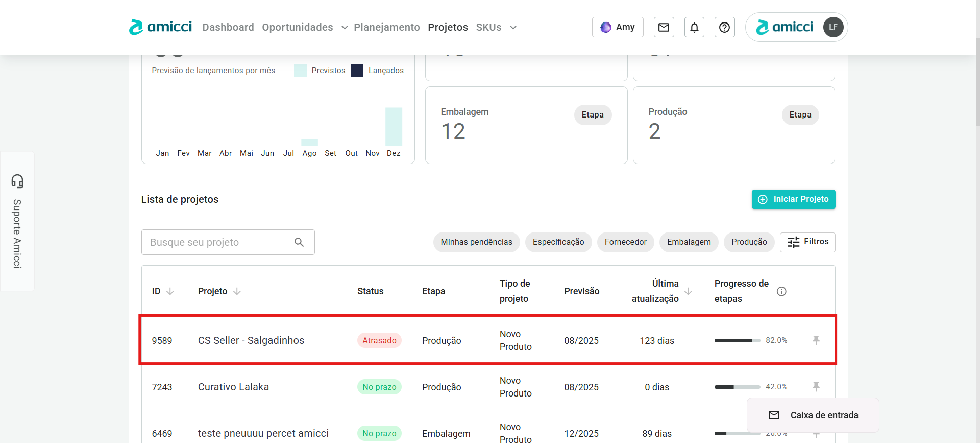Toggle the Minhas pendências filter chip
980x443 pixels.
(x=476, y=242)
